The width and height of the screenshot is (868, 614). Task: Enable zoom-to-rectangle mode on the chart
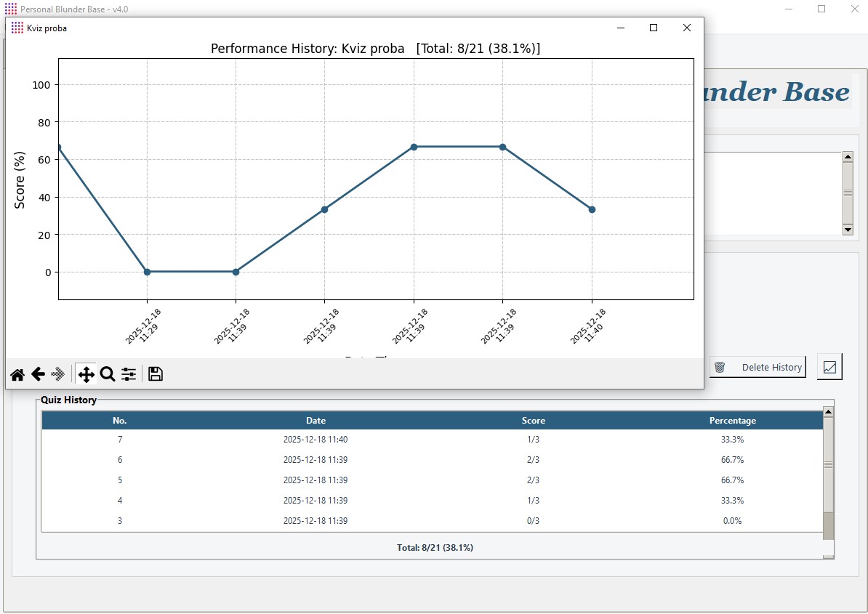point(107,374)
